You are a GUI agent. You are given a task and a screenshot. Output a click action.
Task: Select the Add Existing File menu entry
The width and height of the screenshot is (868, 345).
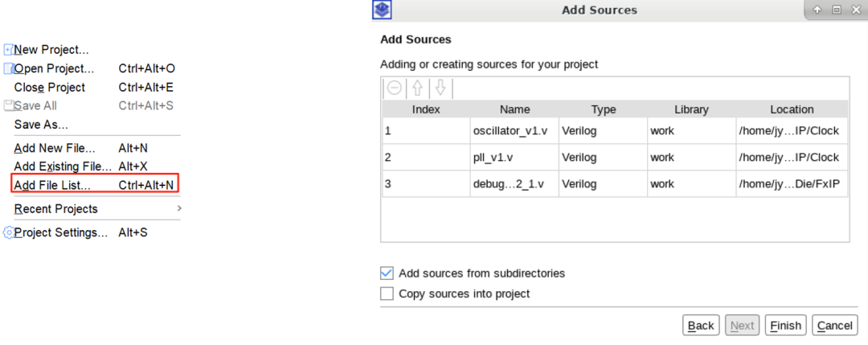point(63,166)
